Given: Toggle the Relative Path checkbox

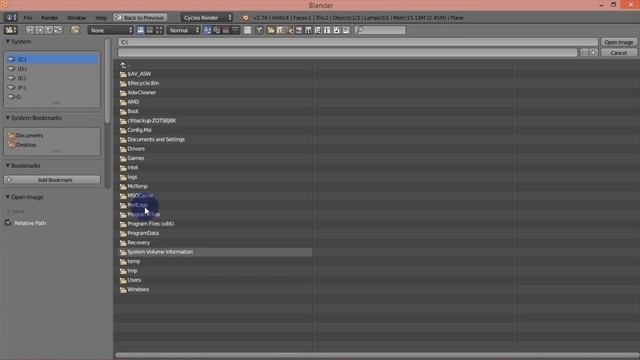Looking at the screenshot, I should click(8, 223).
